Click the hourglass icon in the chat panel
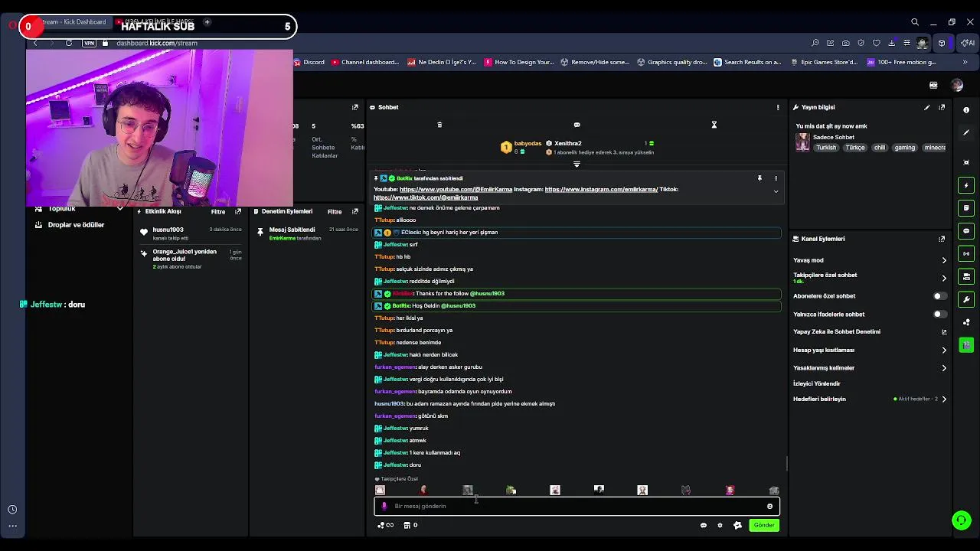This screenshot has height=551, width=980. pyautogui.click(x=714, y=125)
